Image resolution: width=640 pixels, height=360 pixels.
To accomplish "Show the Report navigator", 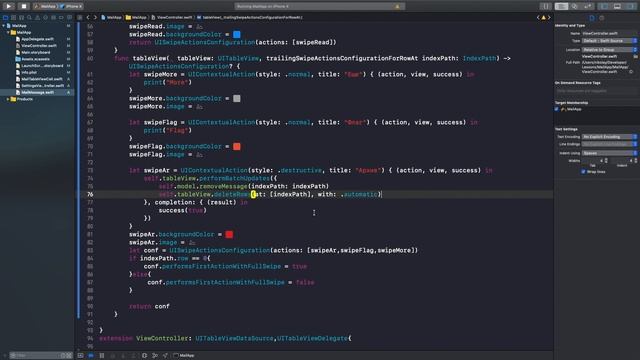I will click(69, 18).
